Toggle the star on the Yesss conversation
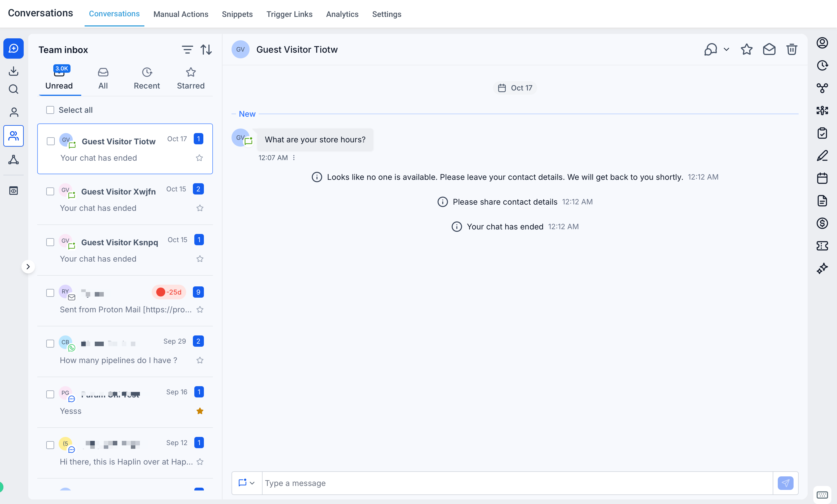 (200, 411)
